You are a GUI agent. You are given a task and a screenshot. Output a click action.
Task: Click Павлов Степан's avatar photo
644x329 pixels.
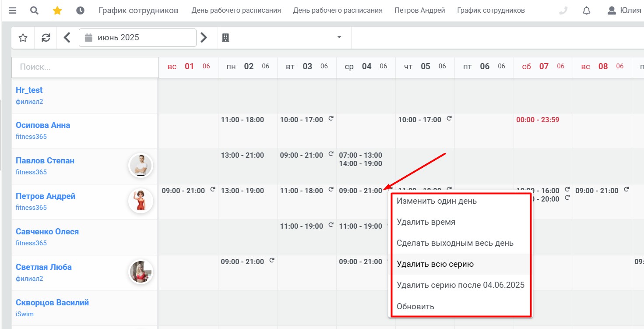click(x=141, y=166)
